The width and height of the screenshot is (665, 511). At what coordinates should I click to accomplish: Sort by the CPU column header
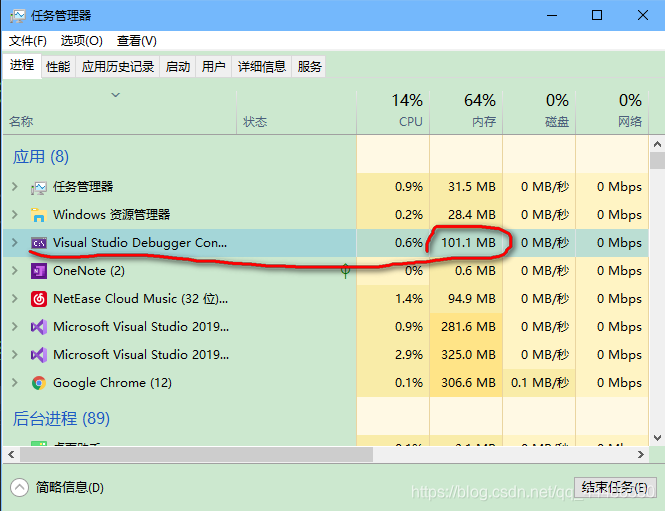coord(393,112)
